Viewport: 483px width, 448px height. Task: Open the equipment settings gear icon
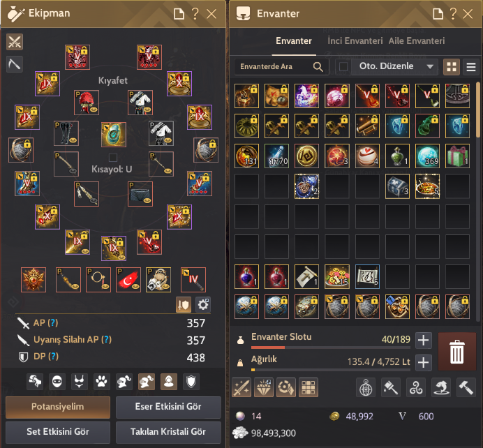(x=203, y=304)
